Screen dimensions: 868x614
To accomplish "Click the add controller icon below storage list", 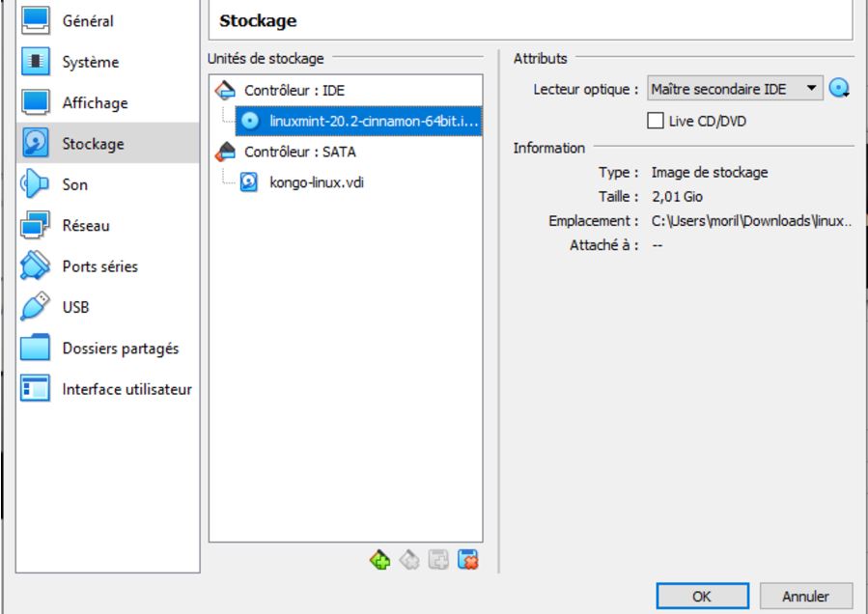I will [x=379, y=560].
